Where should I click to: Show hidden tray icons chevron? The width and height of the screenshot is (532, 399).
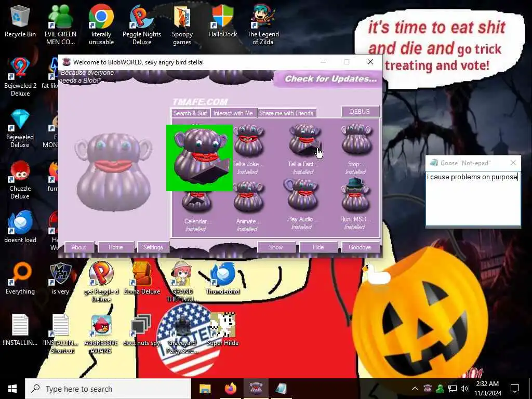[415, 389]
